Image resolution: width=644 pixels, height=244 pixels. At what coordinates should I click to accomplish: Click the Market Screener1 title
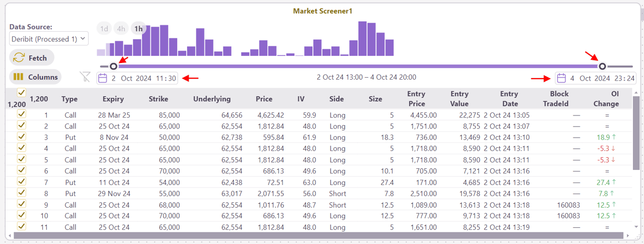pyautogui.click(x=323, y=11)
